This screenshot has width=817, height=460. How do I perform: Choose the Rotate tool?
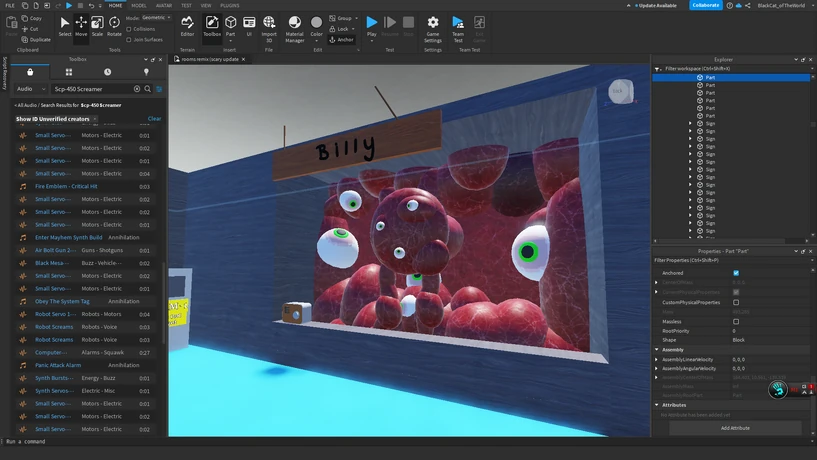pyautogui.click(x=114, y=25)
